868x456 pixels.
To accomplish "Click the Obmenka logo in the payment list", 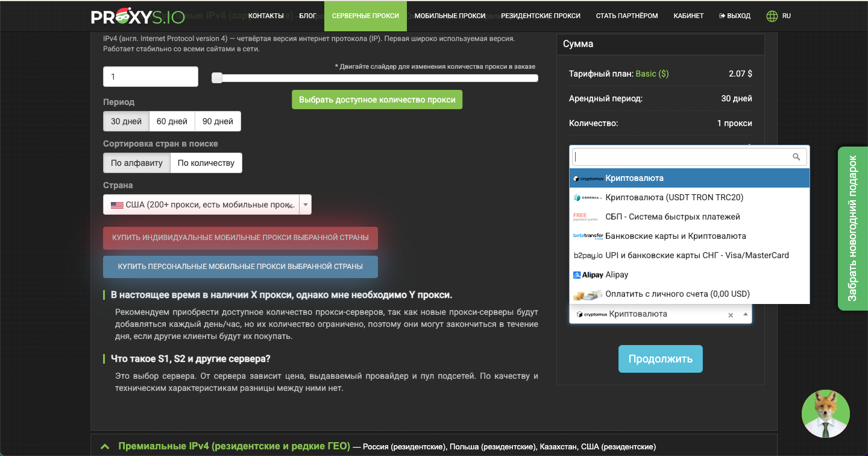I will [x=588, y=198].
